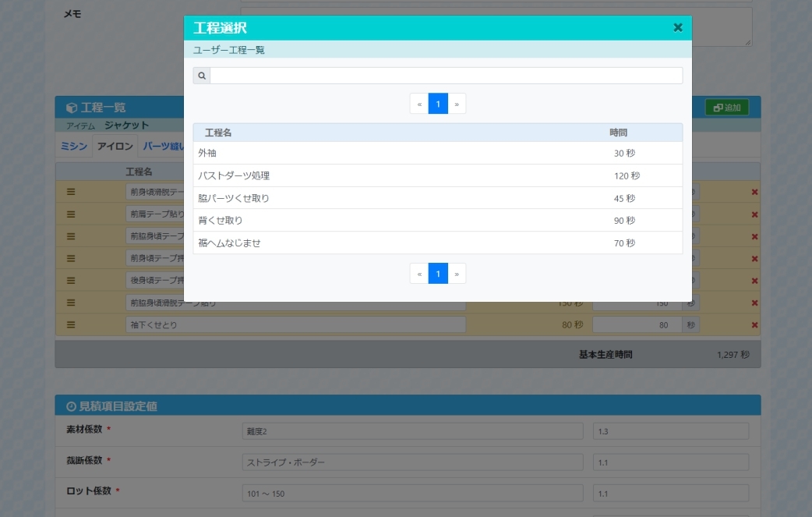This screenshot has height=517, width=812.
Task: Open the 素材係数 selector showing 難度2
Action: (412, 431)
